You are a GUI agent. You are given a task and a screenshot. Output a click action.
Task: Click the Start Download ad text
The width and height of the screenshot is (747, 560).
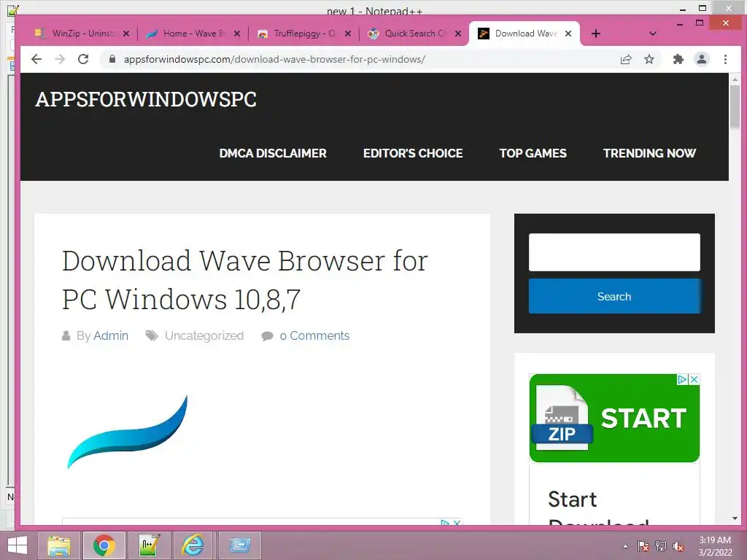tap(598, 508)
